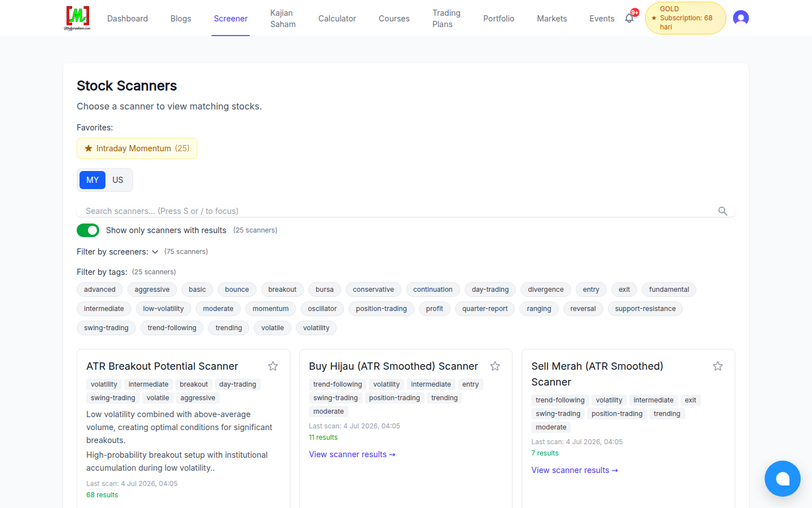Image resolution: width=812 pixels, height=508 pixels.
Task: View scanner results for Buy Hijau
Action: pos(352,454)
